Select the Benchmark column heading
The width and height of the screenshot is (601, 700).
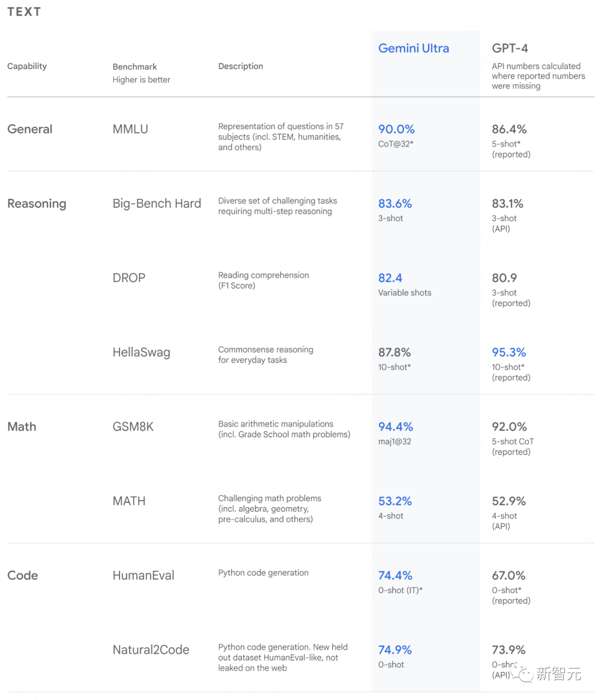coord(135,67)
